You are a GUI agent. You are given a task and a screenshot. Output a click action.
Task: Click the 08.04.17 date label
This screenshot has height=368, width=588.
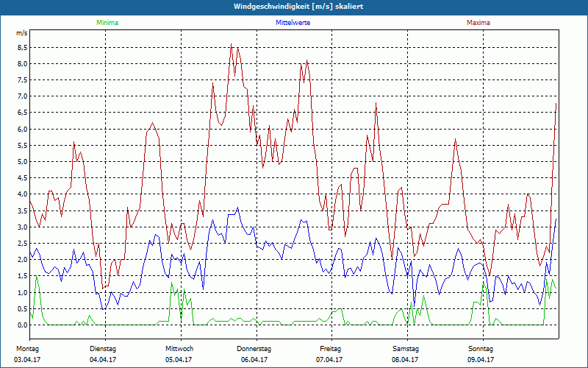pyautogui.click(x=405, y=360)
